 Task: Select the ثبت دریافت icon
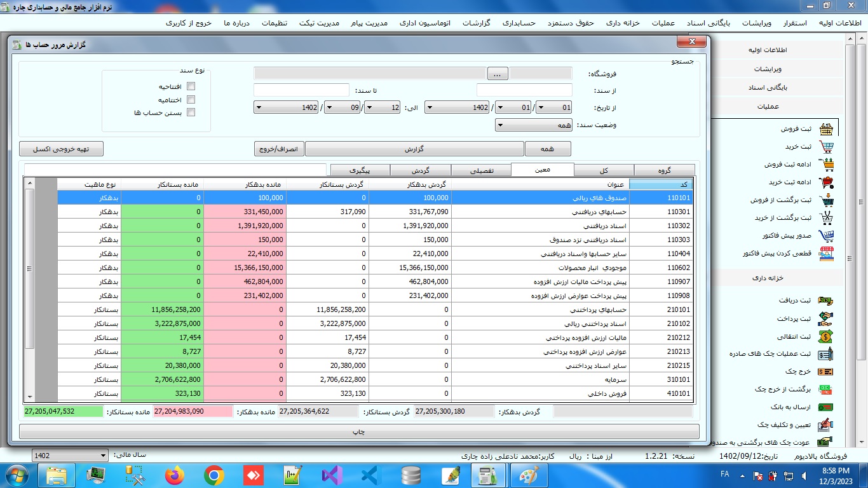825,301
